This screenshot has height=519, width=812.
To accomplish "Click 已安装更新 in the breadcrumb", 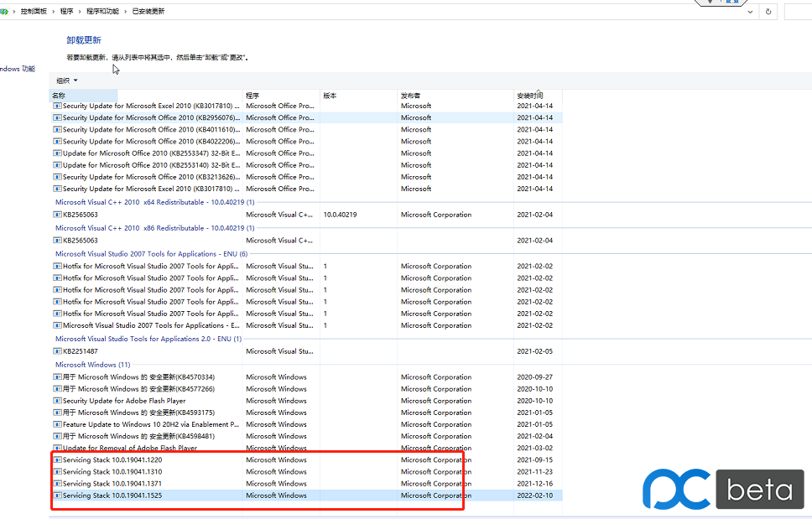I will 148,12.
